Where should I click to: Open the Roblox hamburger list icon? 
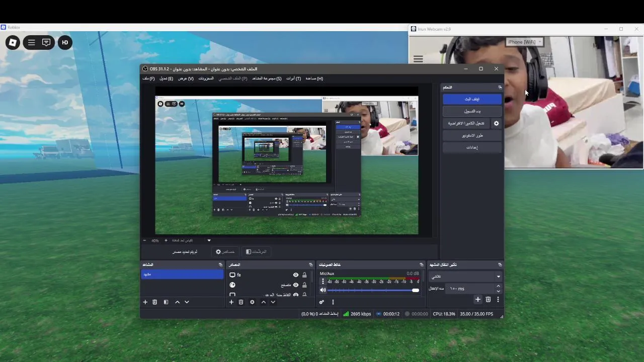point(31,43)
